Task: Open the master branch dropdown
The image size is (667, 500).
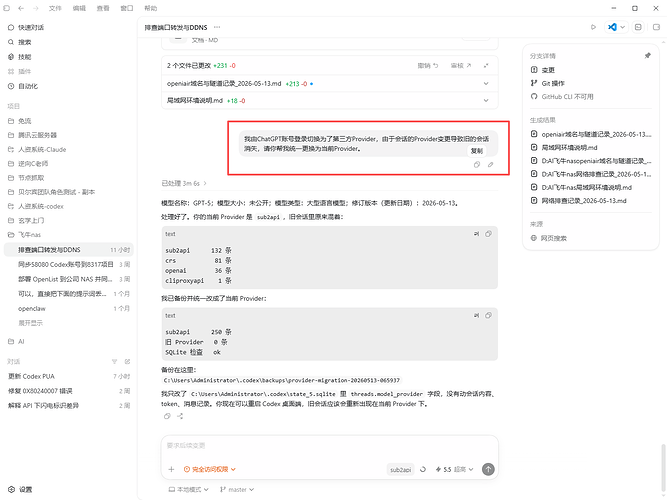Action: point(237,490)
